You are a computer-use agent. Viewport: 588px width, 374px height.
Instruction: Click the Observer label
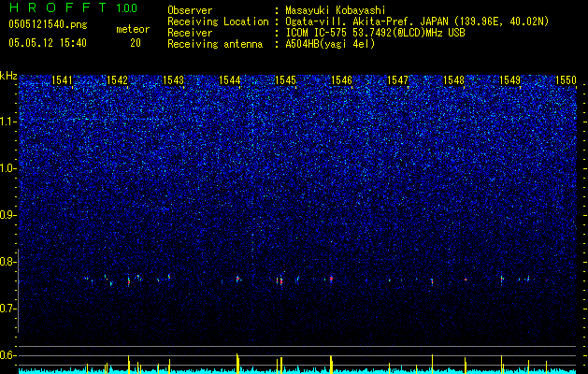[190, 10]
